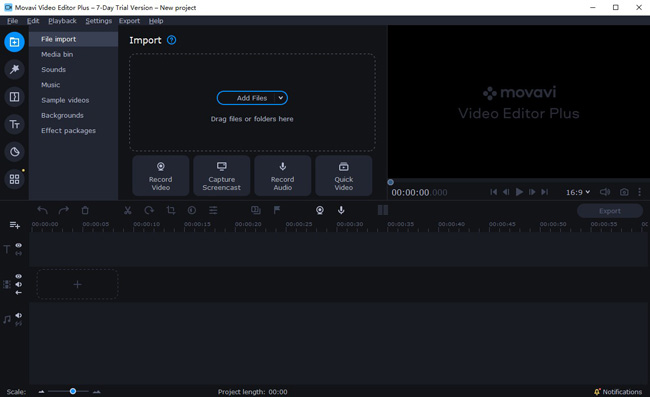Open the 16:9 aspect ratio dropdown

click(578, 192)
